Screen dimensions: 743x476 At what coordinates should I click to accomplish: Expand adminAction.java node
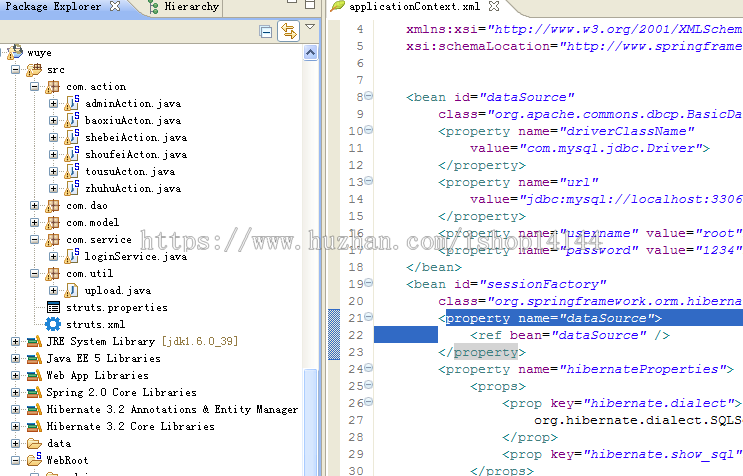coord(54,104)
